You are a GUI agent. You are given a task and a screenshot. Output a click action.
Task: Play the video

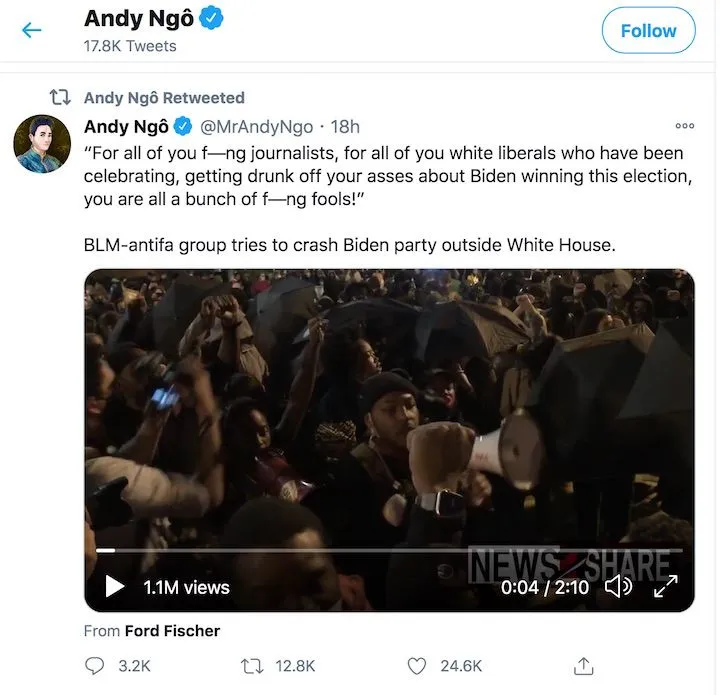[115, 587]
